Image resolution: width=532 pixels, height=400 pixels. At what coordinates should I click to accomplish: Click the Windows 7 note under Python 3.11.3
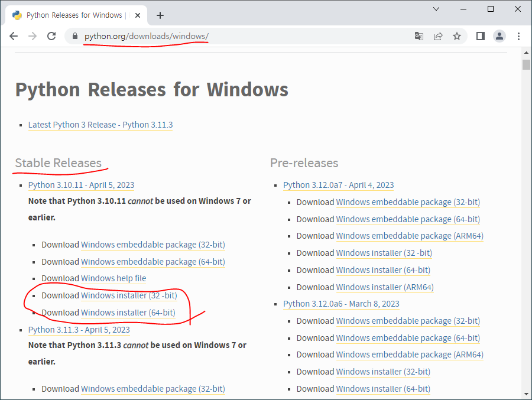(137, 353)
